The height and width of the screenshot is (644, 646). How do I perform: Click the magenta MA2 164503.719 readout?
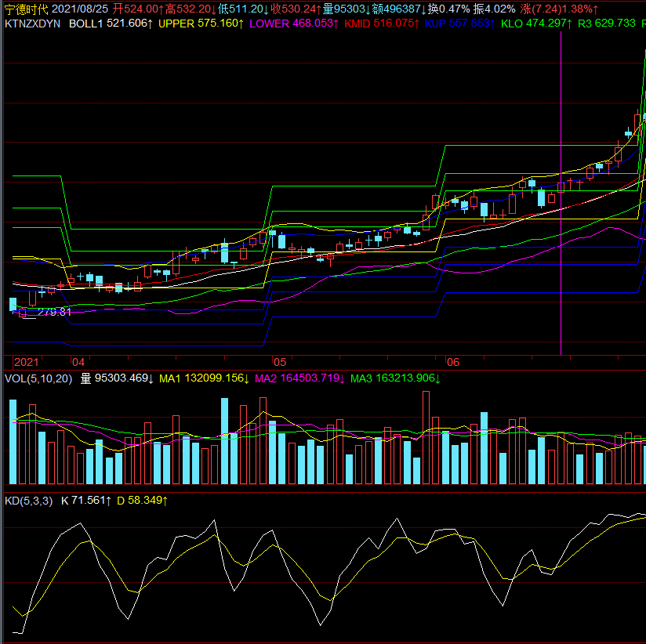point(300,378)
